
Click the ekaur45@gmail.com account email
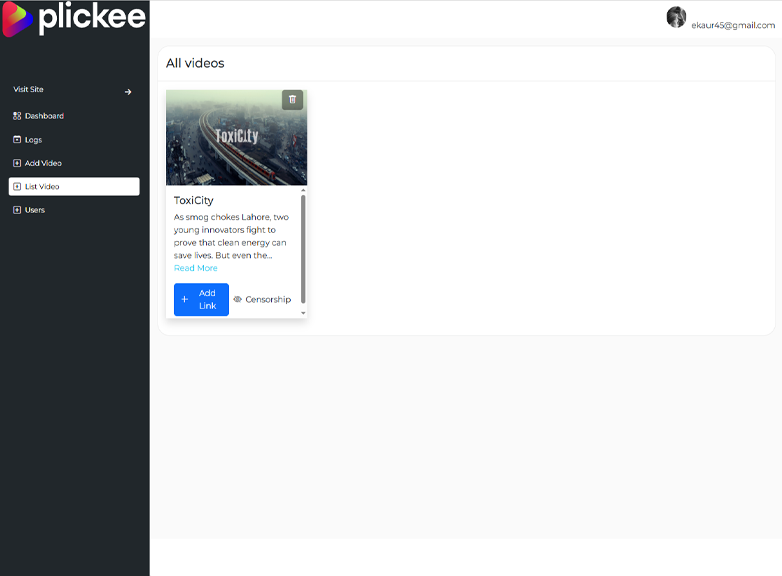click(733, 25)
